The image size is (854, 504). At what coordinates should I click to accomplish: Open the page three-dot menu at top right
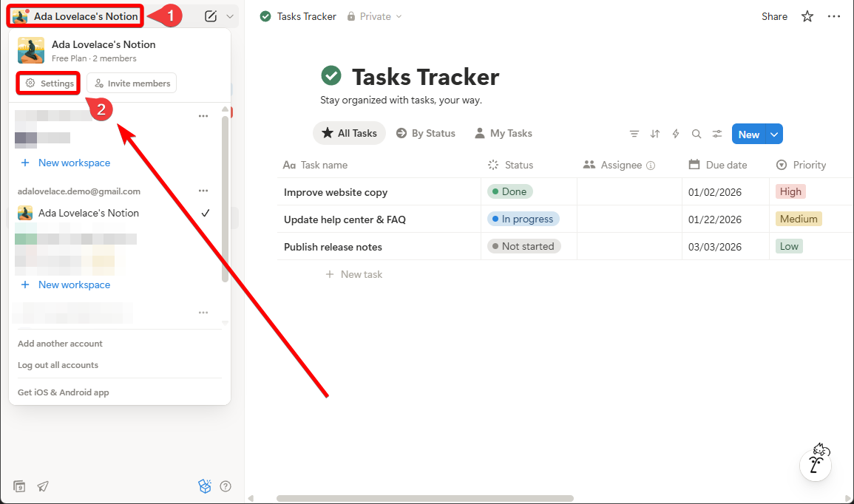(x=834, y=16)
